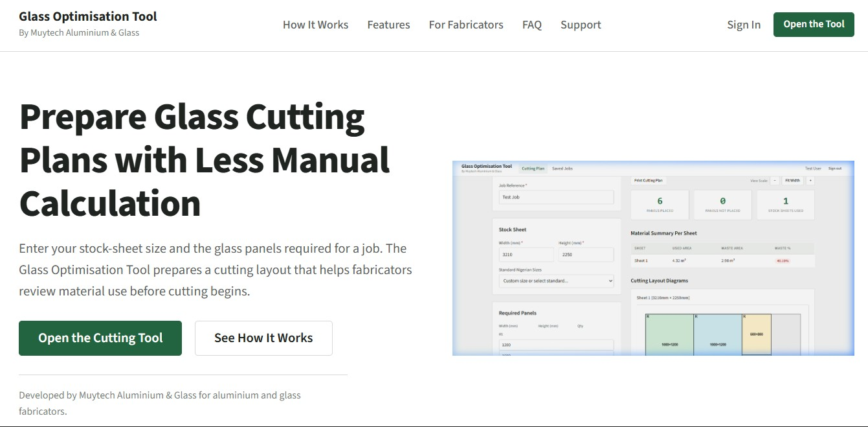
Task: Open the Support nav link
Action: pos(581,25)
